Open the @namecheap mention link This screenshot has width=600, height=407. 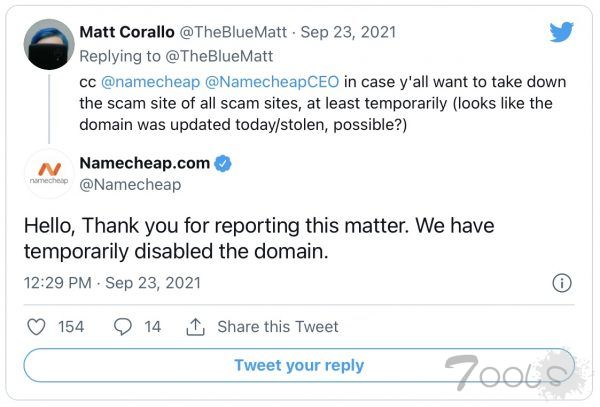(x=150, y=82)
